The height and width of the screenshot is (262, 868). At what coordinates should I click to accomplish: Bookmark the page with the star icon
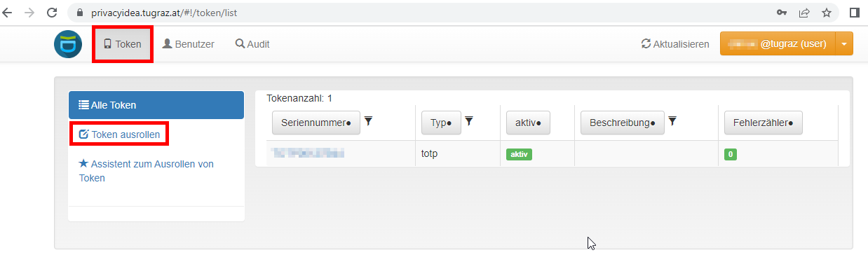click(827, 13)
